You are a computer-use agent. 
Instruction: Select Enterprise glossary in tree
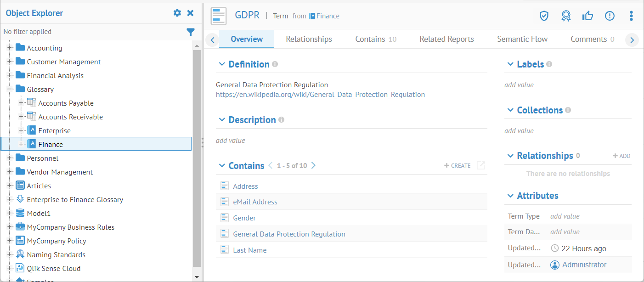(54, 130)
